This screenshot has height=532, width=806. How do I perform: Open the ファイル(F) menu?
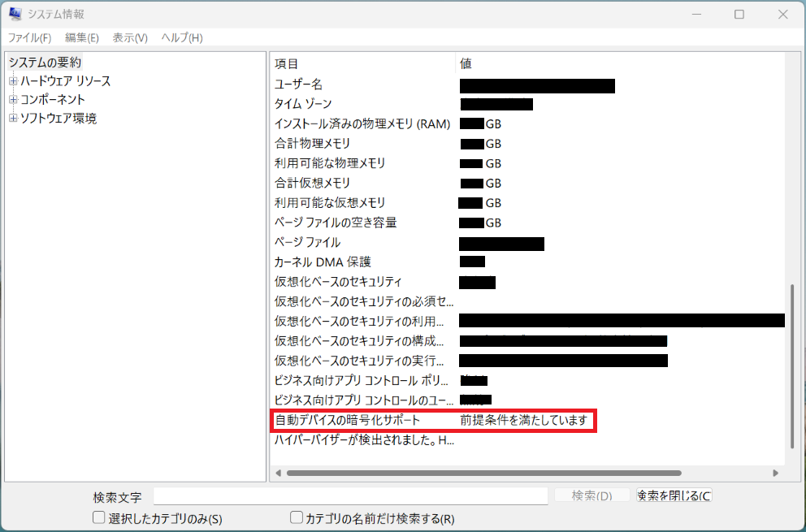(x=30, y=38)
